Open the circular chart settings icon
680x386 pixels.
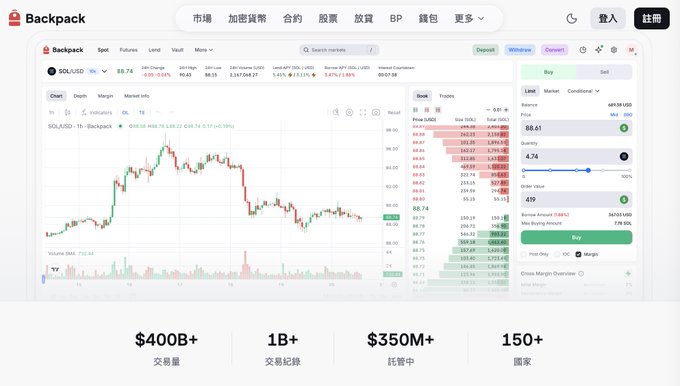coord(349,112)
